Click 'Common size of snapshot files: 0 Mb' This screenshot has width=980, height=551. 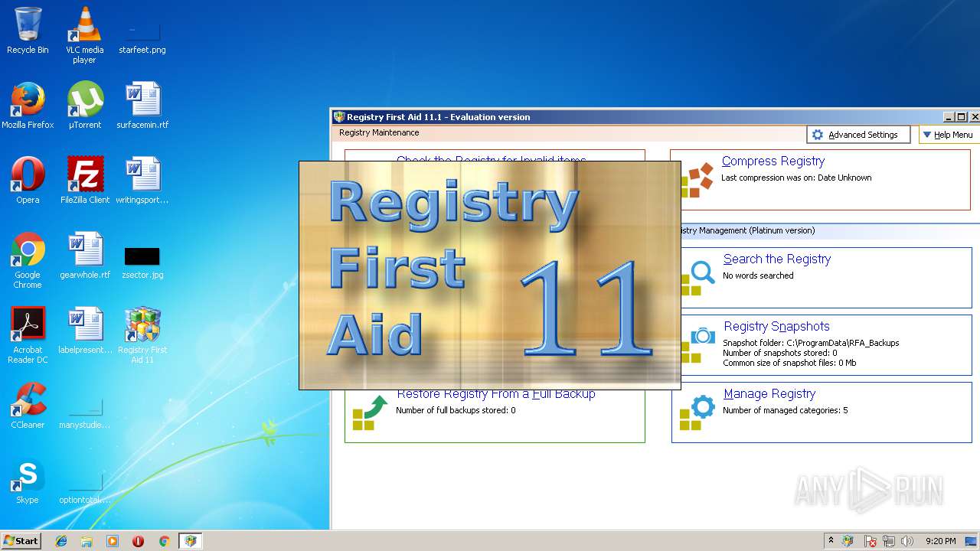pos(789,363)
